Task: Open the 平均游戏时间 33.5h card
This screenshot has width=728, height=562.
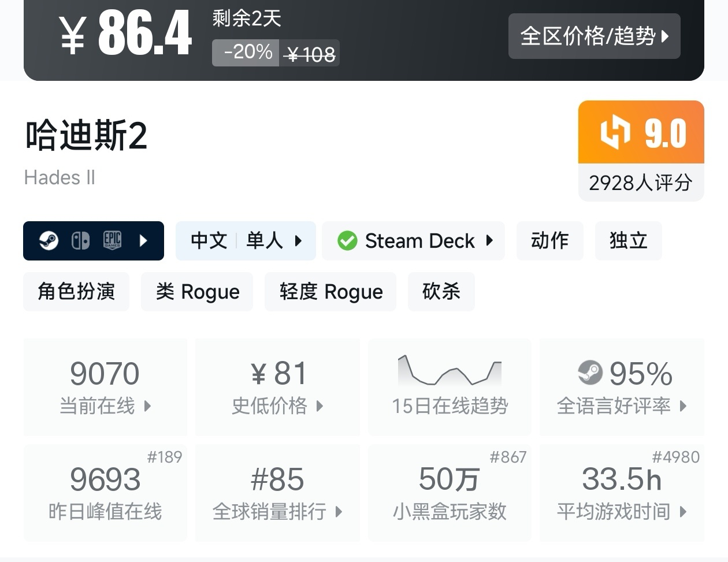Action: (x=622, y=493)
